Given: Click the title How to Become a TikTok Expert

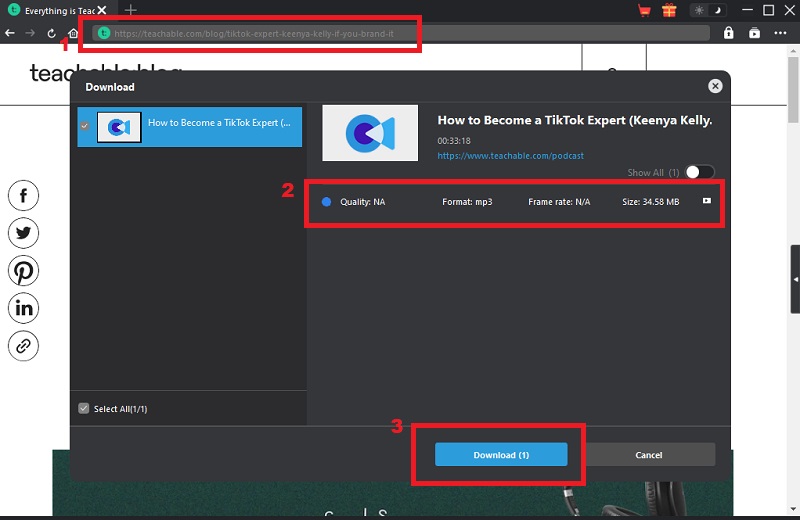Looking at the screenshot, I should (574, 120).
